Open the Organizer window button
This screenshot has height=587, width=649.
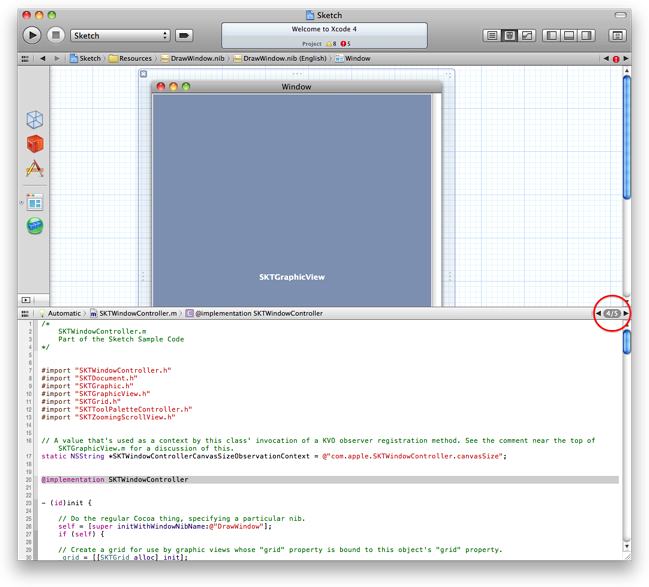point(618,35)
